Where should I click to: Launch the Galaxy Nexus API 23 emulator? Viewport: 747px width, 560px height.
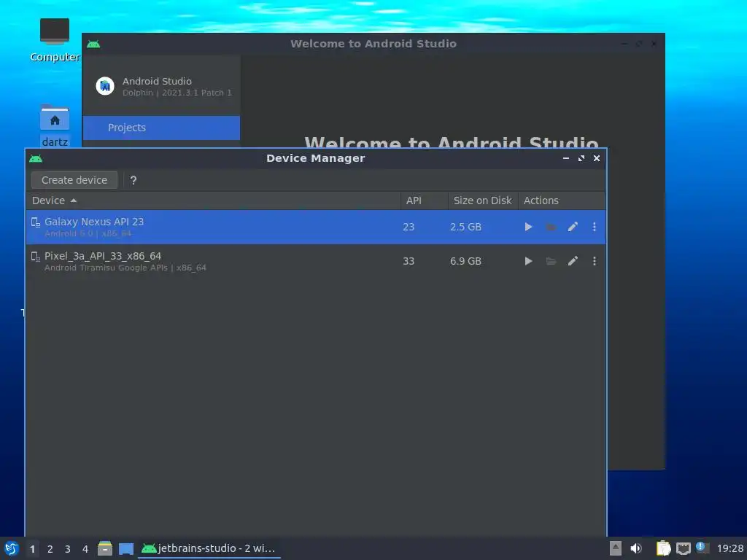pos(528,227)
